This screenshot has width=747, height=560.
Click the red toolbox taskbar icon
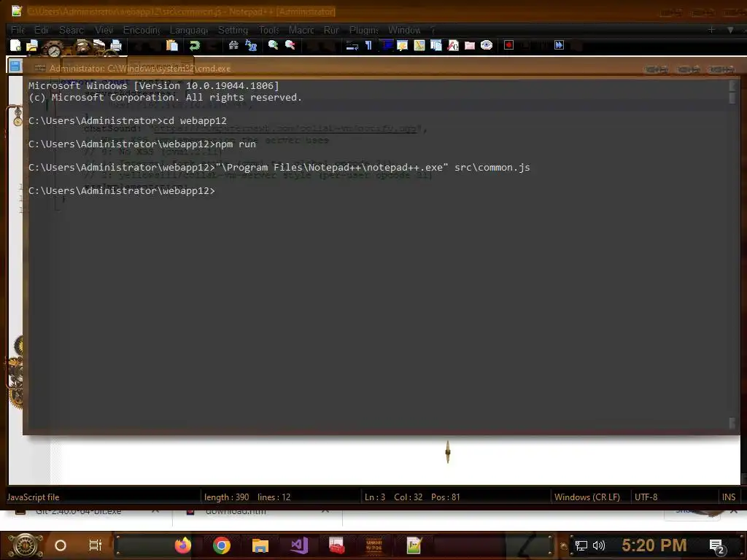tap(336, 545)
